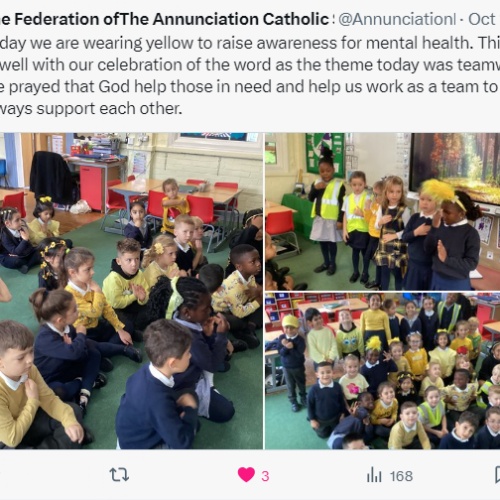Image resolution: width=500 pixels, height=500 pixels.
Task: Open the Federation of The Annunciation Catholic profile
Action: 164,19
